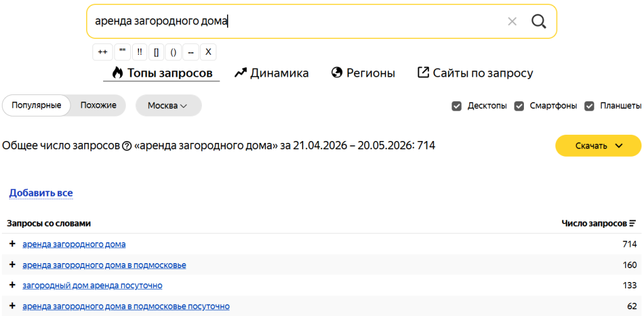This screenshot has width=644, height=316.
Task: Insert the minus minus operator
Action: (191, 52)
